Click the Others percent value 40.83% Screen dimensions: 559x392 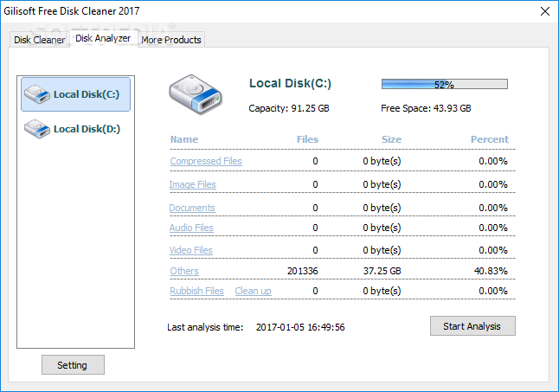491,271
